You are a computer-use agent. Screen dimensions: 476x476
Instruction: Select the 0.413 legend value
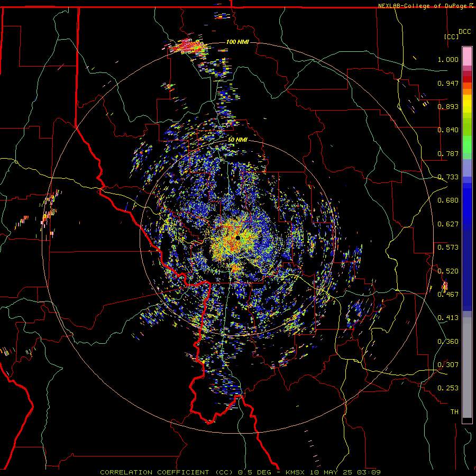(x=448, y=318)
